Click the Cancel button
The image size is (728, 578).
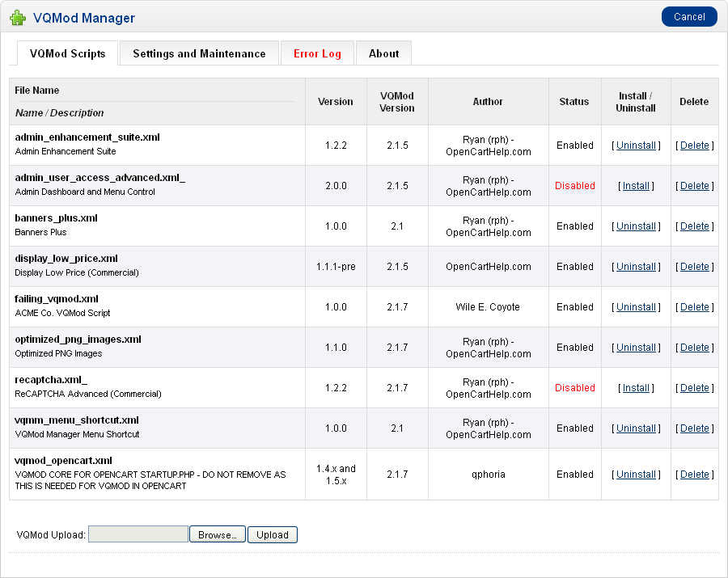pyautogui.click(x=689, y=17)
